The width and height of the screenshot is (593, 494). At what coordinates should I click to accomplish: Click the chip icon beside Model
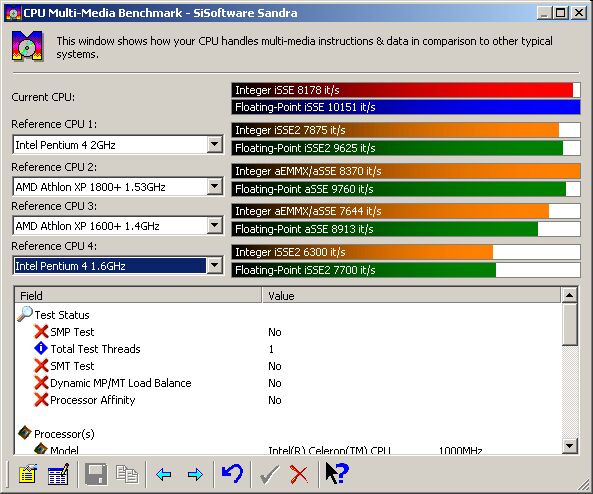41,449
